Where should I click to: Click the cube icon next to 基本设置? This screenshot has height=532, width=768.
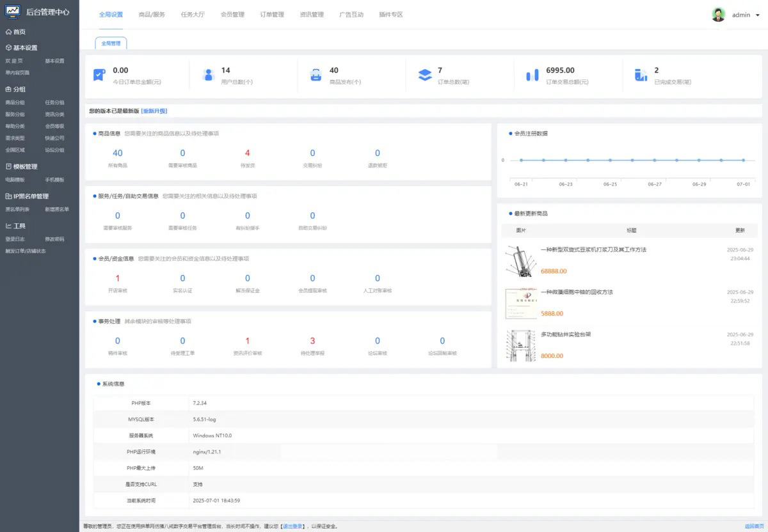[x=8, y=48]
